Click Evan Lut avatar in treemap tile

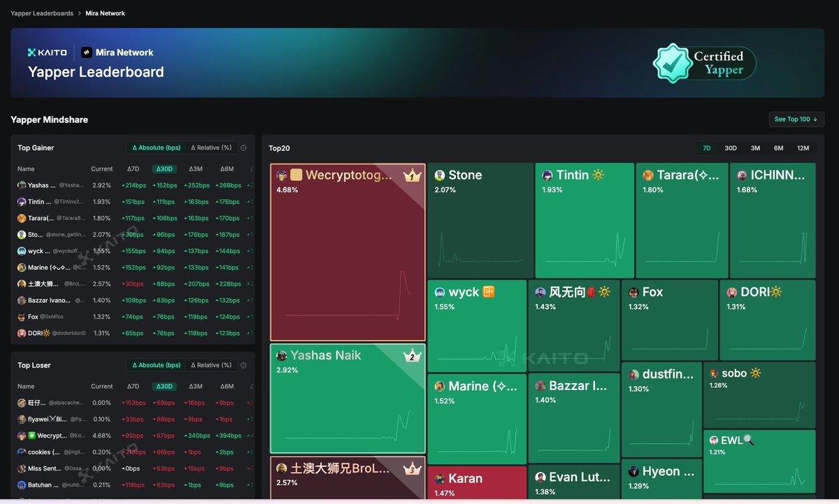540,477
